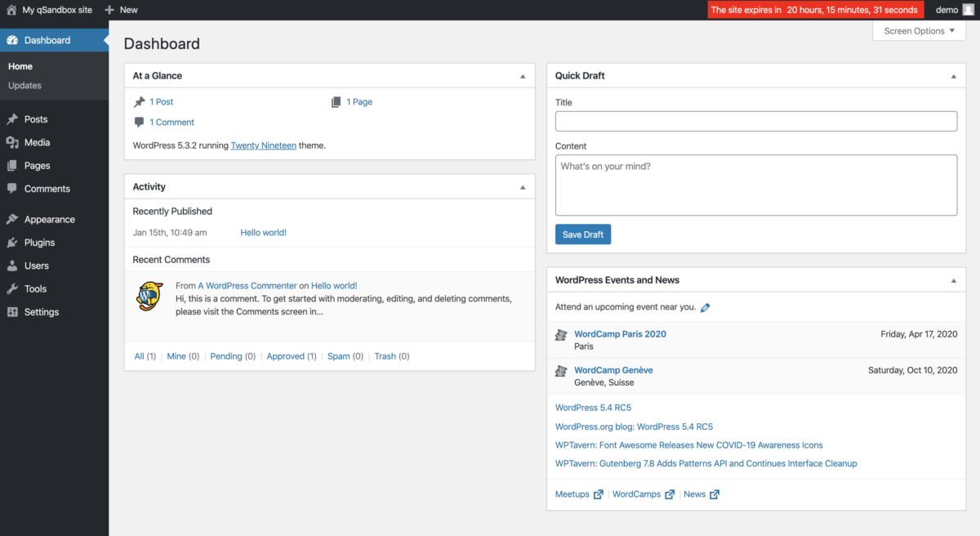Filter comments by Approved
Viewport: 980px width, 536px height.
click(286, 356)
